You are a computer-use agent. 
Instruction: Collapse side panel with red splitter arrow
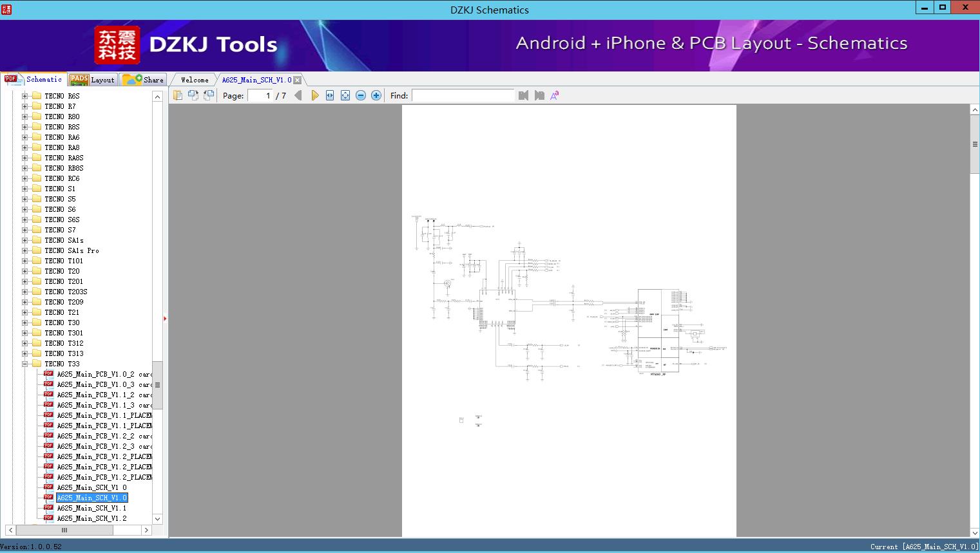(x=165, y=319)
